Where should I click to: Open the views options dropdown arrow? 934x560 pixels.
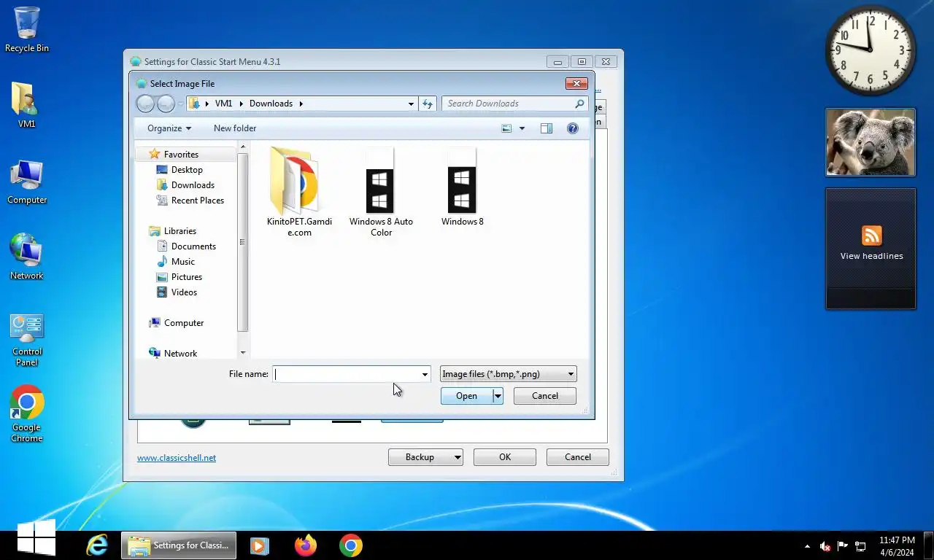click(522, 128)
